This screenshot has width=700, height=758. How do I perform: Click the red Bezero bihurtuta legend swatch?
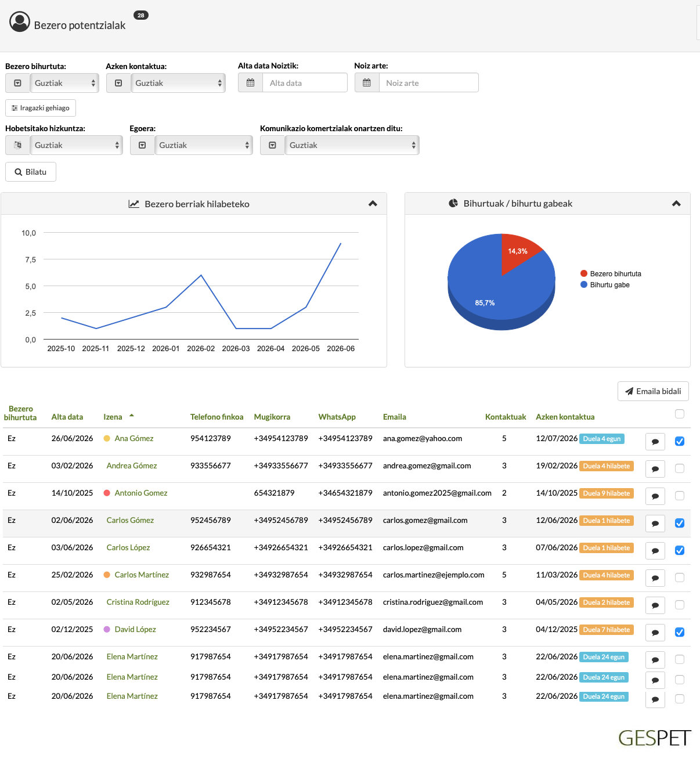coord(584,273)
